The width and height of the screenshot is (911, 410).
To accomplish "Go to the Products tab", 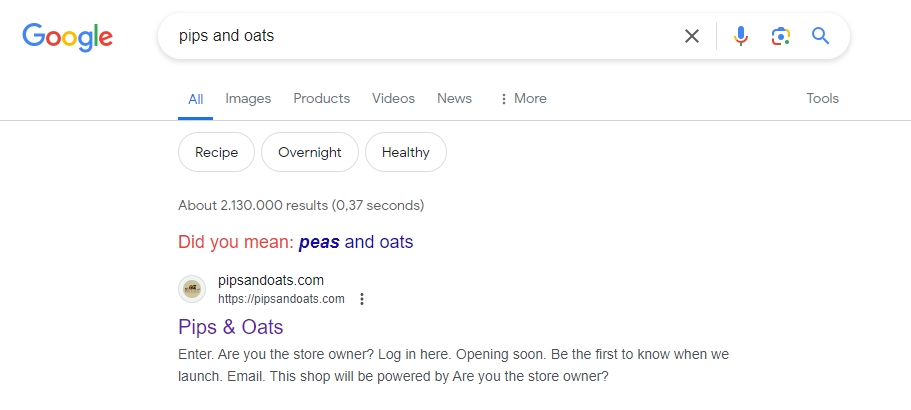I will [x=321, y=98].
